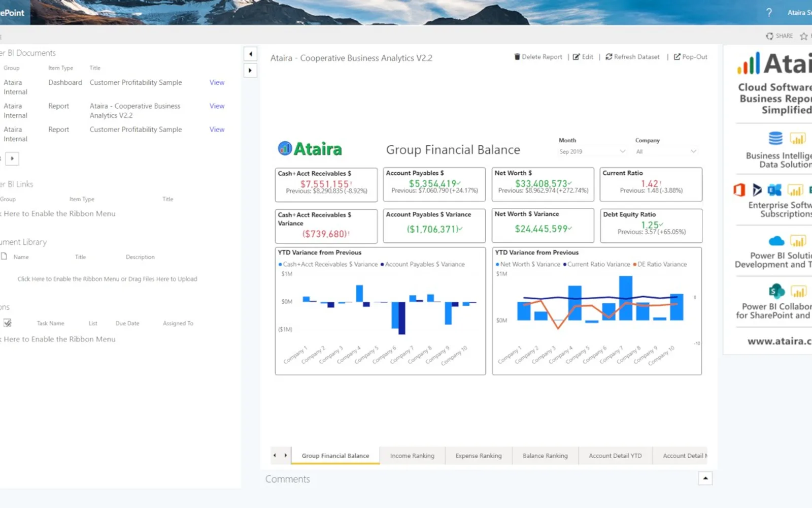Screen dimensions: 812x508
Task: Click the SharePoint collaboration icon
Action: [776, 291]
